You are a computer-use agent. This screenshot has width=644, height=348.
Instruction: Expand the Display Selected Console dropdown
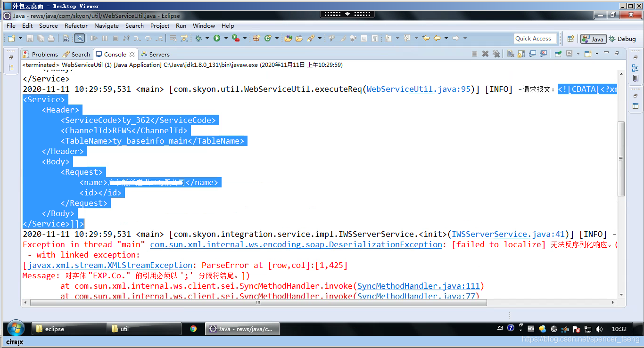point(578,53)
